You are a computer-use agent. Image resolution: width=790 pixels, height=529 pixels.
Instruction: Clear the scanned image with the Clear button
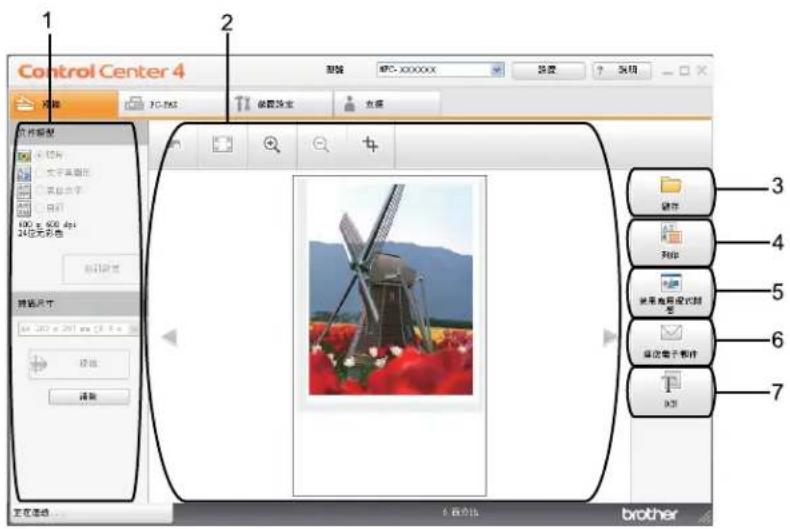[x=89, y=396]
